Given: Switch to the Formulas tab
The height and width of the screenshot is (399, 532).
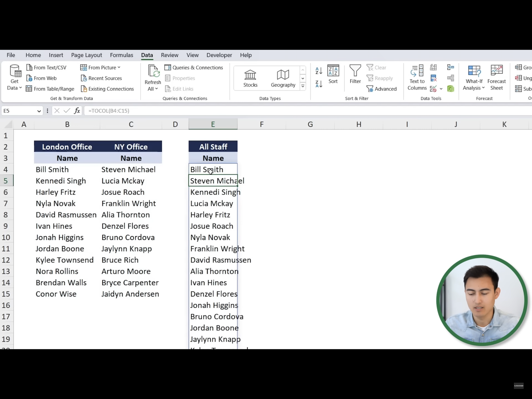Looking at the screenshot, I should [122, 55].
